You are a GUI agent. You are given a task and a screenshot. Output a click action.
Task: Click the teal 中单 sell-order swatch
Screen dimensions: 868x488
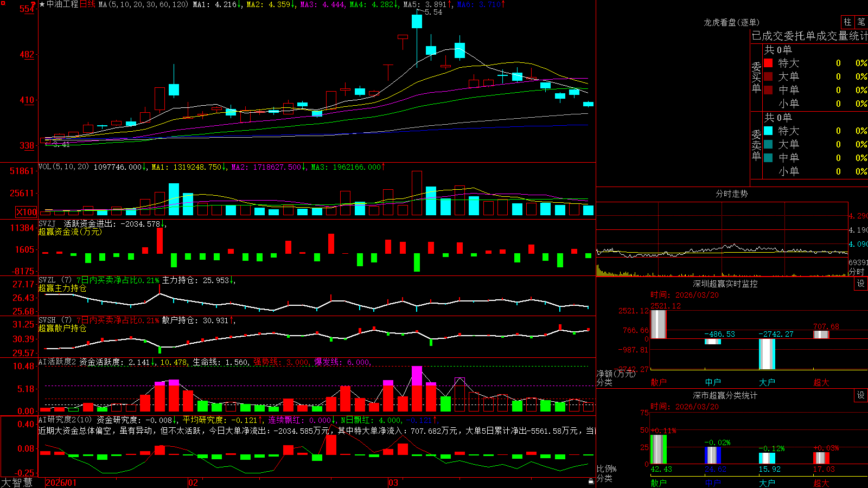point(768,158)
